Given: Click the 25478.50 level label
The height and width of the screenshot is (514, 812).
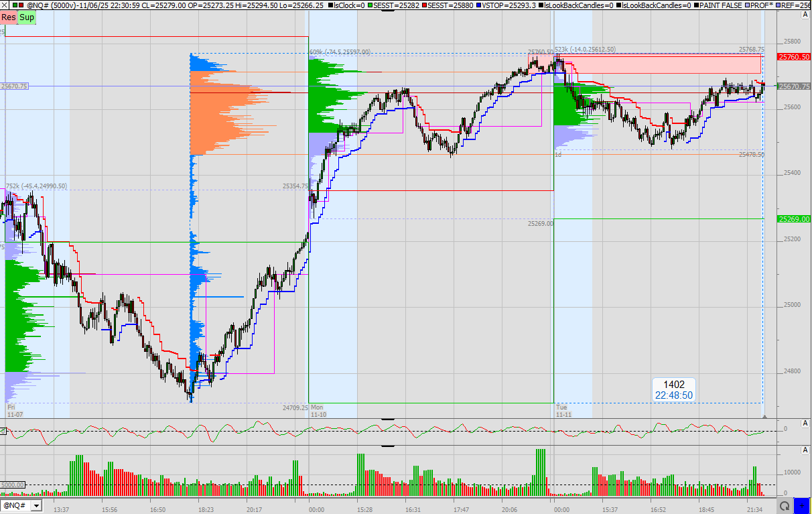Looking at the screenshot, I should [x=752, y=155].
